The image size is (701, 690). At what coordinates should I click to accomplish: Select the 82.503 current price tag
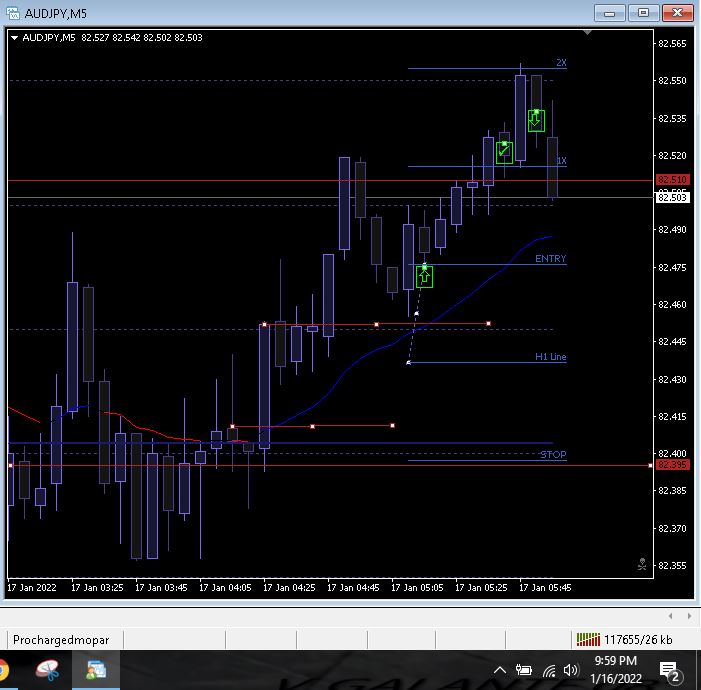pos(672,197)
